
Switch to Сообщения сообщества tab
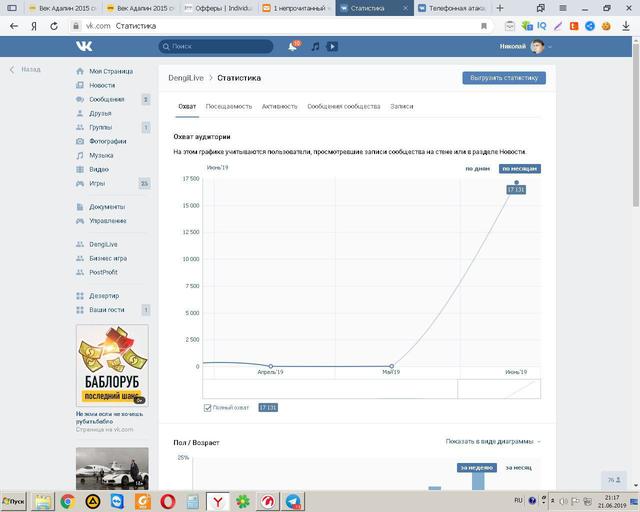344,107
